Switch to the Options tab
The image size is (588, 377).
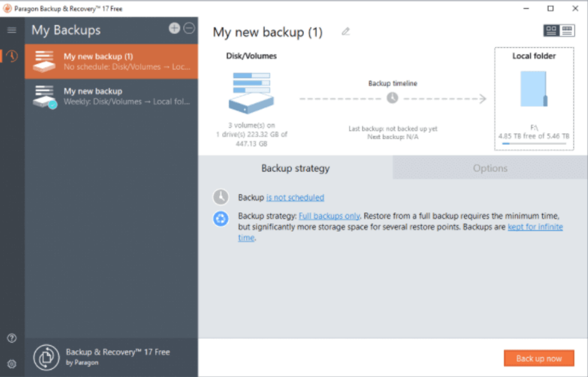[x=490, y=168]
